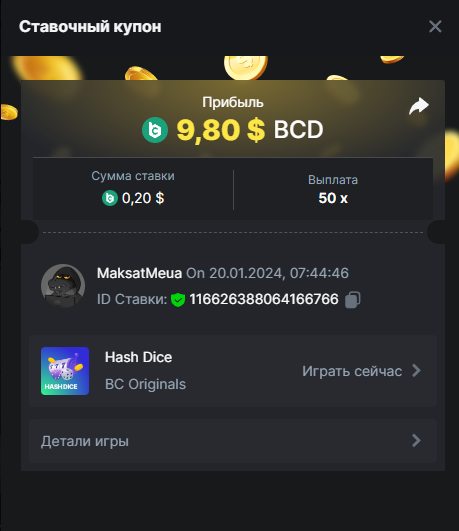Copy the bet ID with copy icon
Viewport: 459px width, 531px height.
[x=353, y=300]
